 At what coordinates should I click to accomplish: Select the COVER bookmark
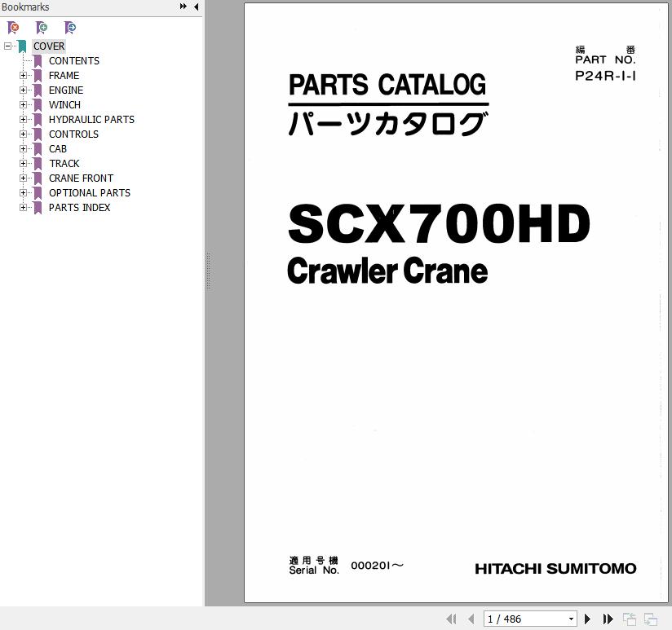tap(49, 46)
